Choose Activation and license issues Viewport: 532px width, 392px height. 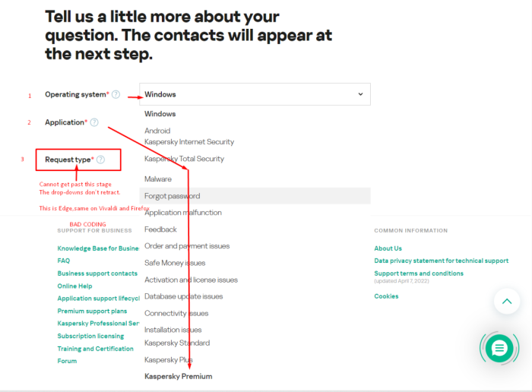(191, 280)
